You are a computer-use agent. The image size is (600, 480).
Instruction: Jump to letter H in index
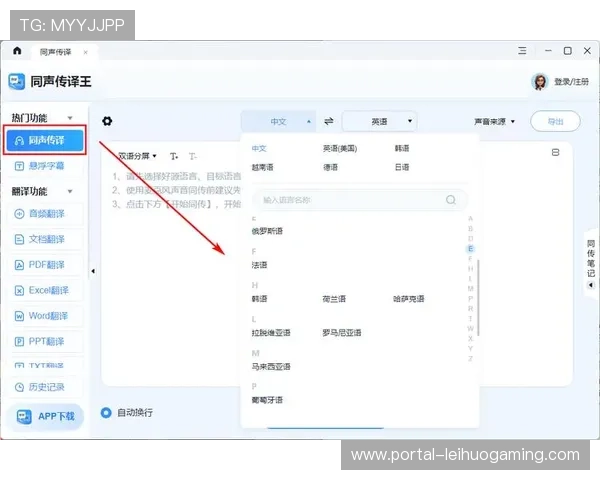pyautogui.click(x=471, y=269)
